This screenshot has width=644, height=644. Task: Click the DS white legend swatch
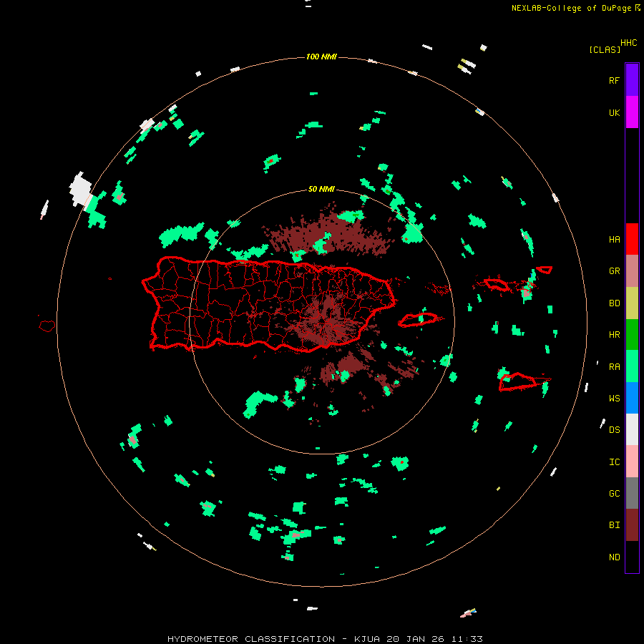pos(632,429)
